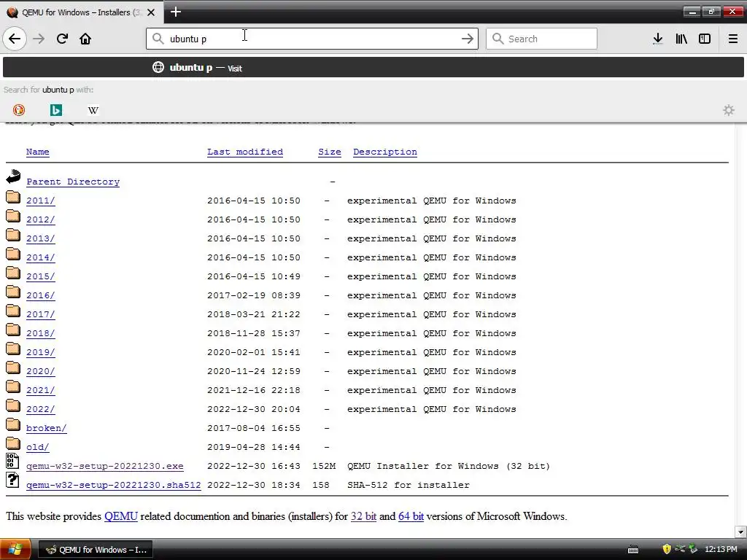Viewport: 747px width, 560px height.
Task: Select the 'ubuntu p — Visit' suggestion
Action: [x=373, y=68]
